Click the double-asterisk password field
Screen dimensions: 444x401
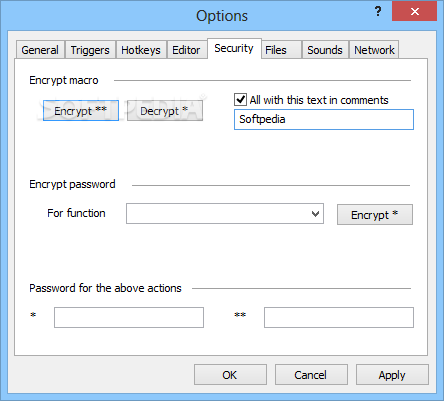click(x=339, y=318)
